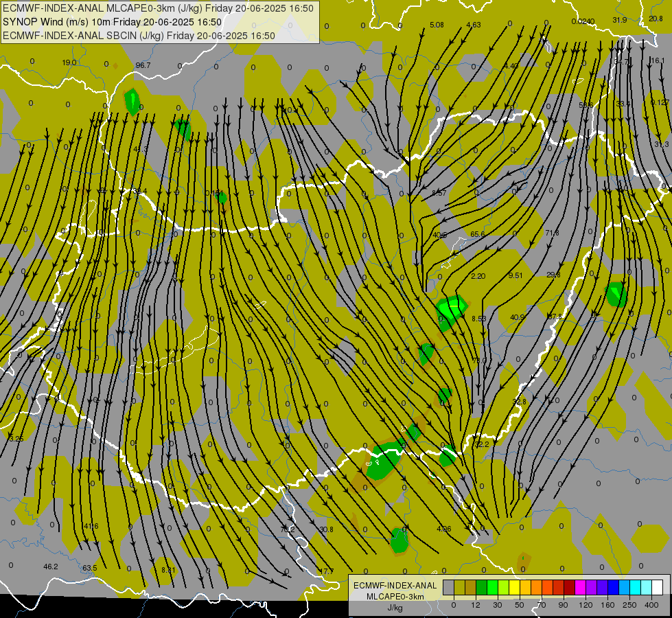
Task: Click the 0.127 value on the map
Action: point(660,102)
